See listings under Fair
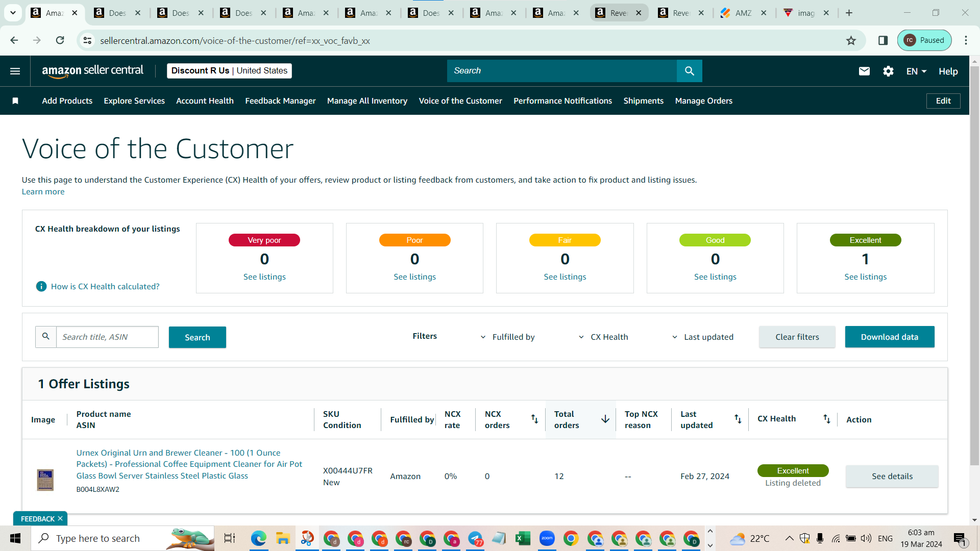The width and height of the screenshot is (980, 551). tap(565, 277)
